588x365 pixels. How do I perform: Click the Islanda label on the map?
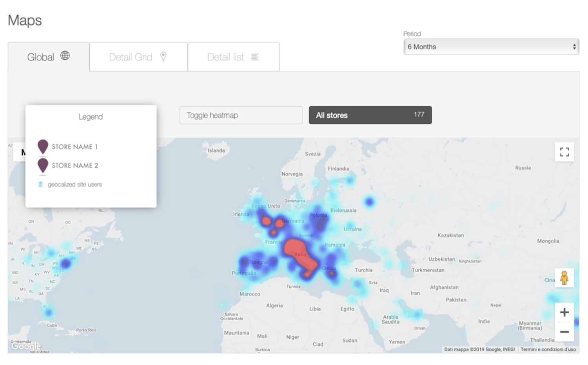(x=216, y=151)
